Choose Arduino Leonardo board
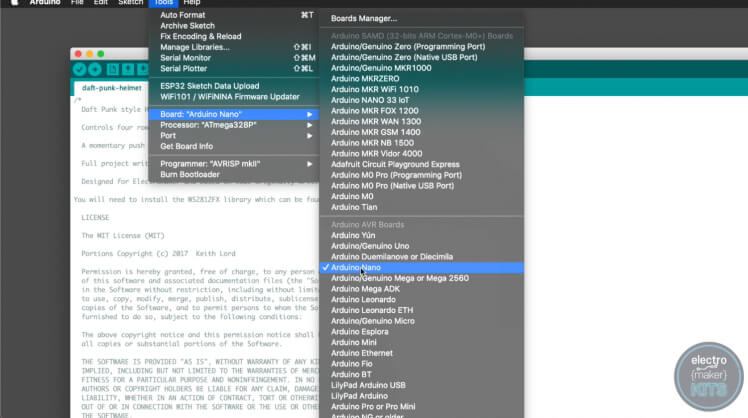Screen dimensions: 748x418 (422, 300)
